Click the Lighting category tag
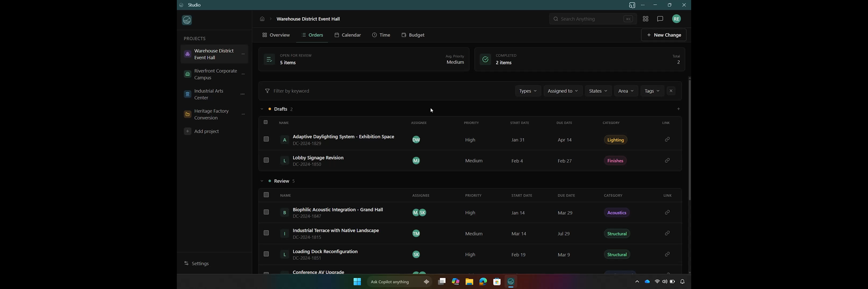Image resolution: width=868 pixels, height=289 pixels. coord(615,140)
